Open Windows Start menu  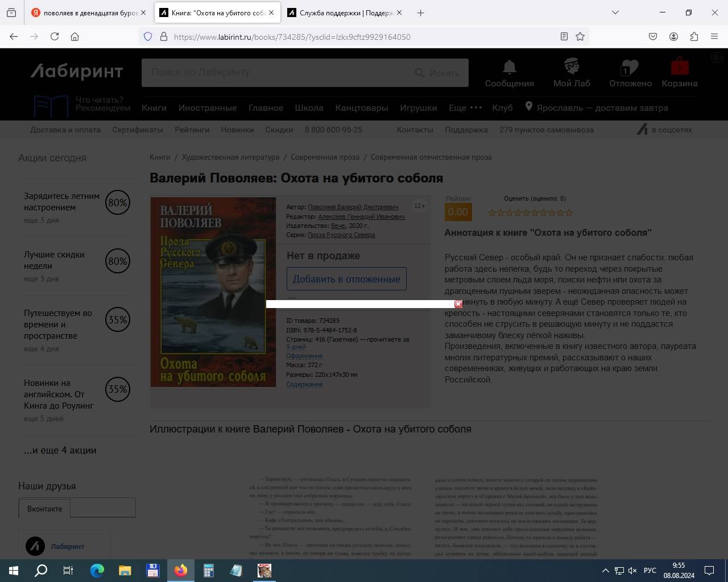[x=14, y=571]
